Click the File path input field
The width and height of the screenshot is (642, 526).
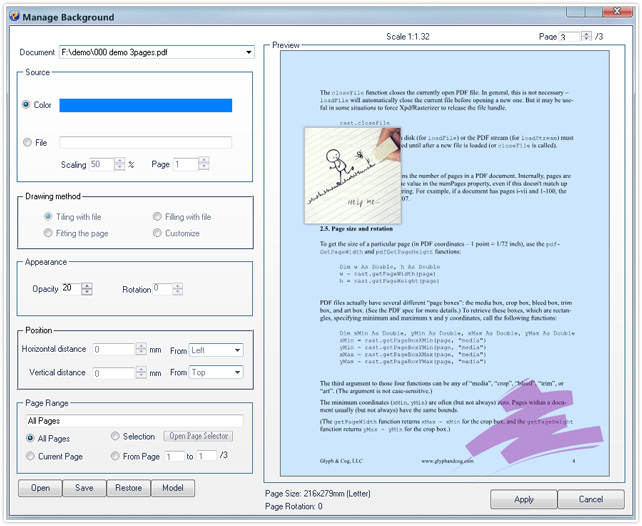(146, 142)
